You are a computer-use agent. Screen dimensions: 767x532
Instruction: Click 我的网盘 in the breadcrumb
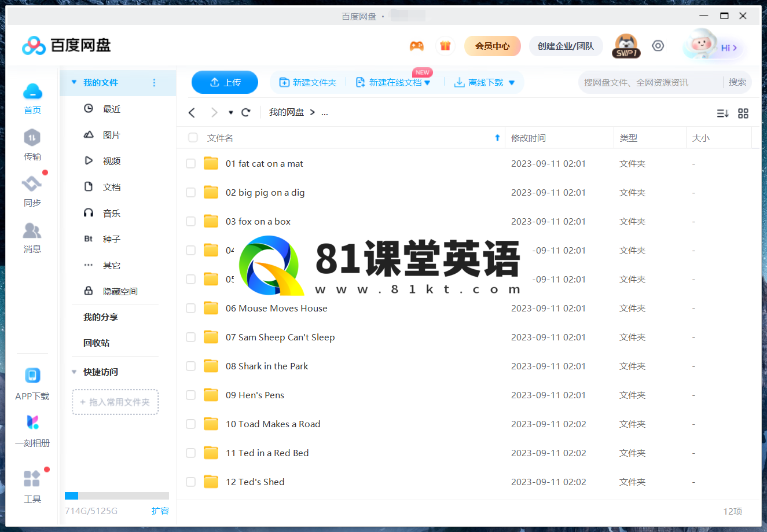pos(287,112)
